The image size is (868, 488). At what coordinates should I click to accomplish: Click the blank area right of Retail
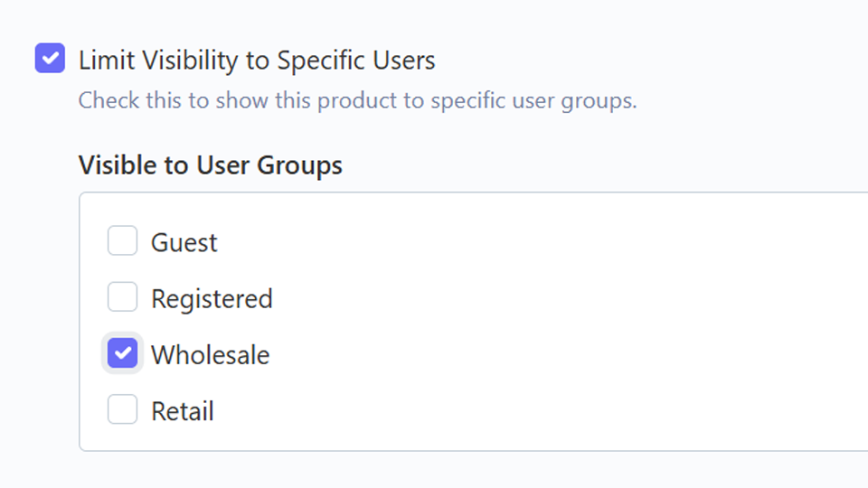[497, 411]
